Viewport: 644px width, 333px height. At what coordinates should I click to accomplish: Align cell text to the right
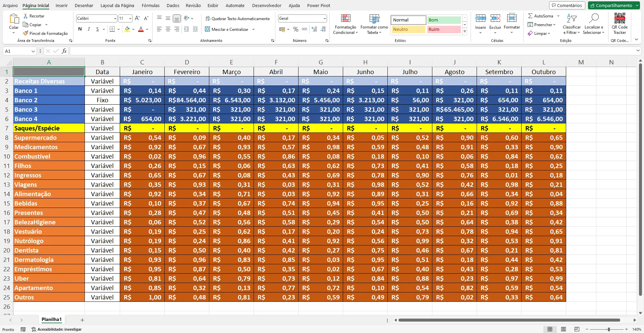pyautogui.click(x=177, y=29)
